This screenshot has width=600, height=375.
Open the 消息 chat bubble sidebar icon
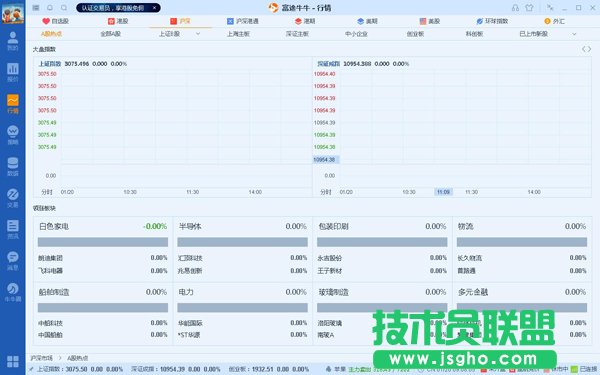[13, 261]
